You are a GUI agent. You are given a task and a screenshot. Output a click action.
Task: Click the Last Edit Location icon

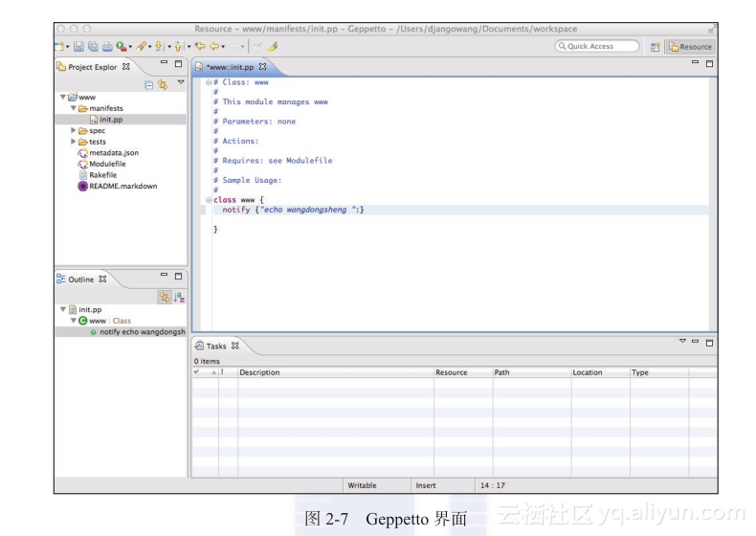200,46
